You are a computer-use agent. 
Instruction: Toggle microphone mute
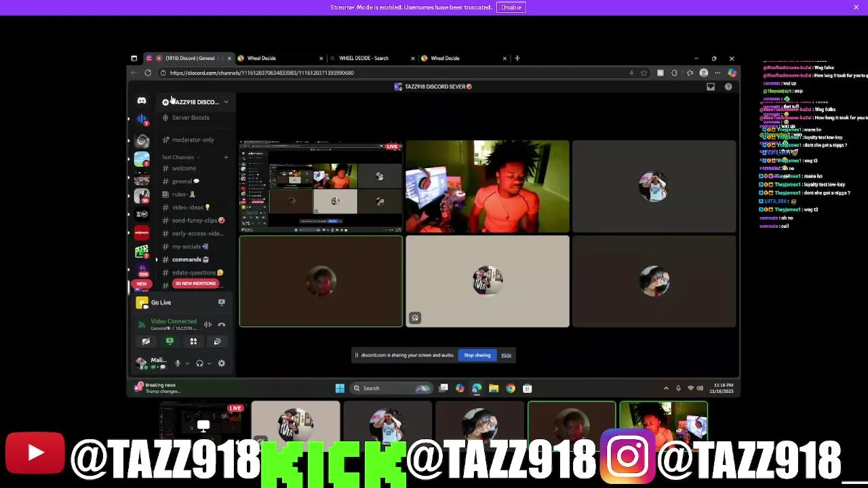178,363
